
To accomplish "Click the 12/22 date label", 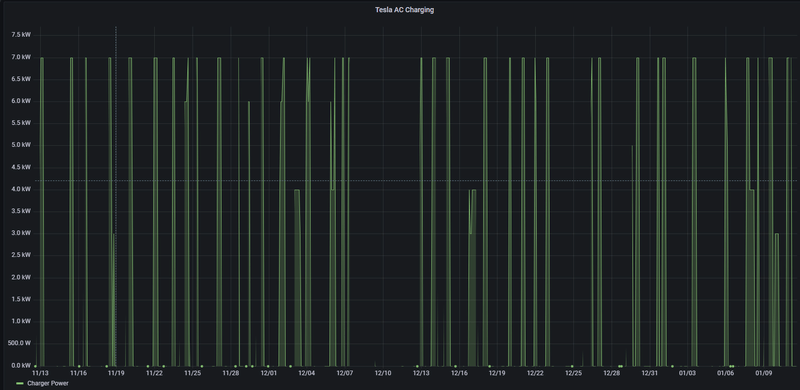I will (x=535, y=373).
